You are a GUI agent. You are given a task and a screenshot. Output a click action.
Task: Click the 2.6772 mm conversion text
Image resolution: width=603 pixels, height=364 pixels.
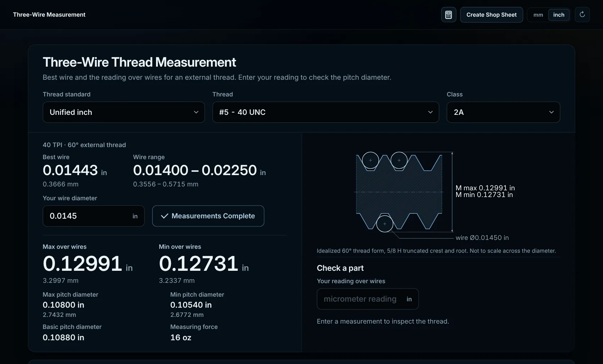point(187,315)
